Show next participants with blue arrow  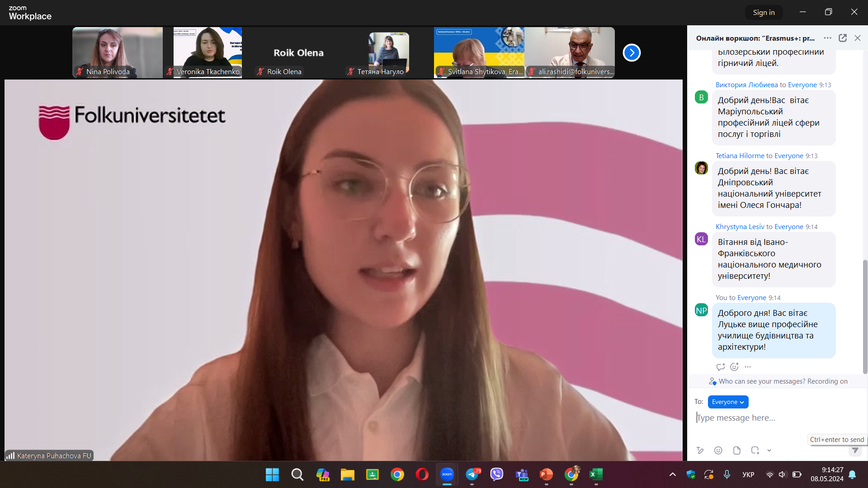click(632, 53)
